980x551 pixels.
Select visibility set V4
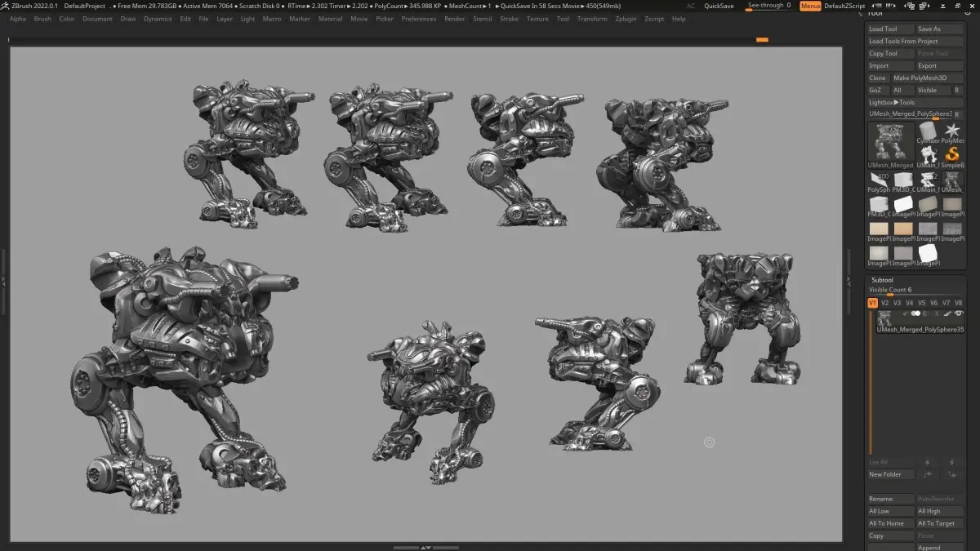[x=909, y=303]
